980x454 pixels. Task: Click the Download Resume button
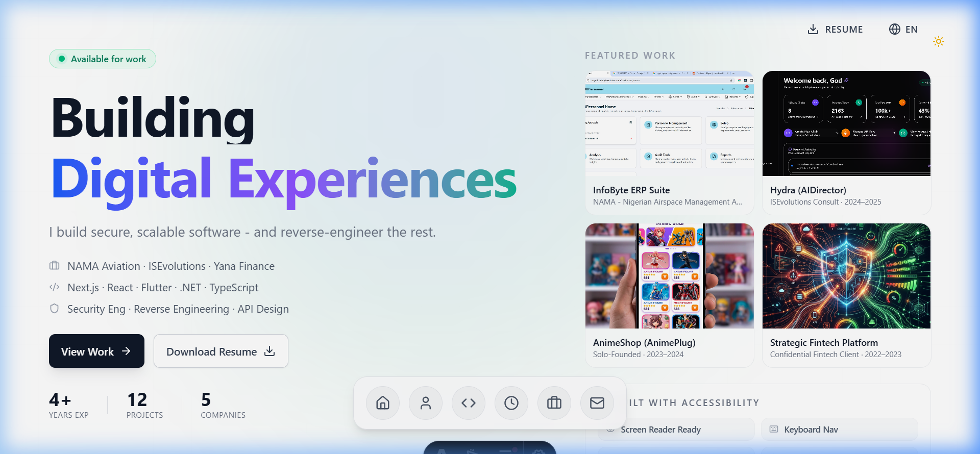(221, 351)
